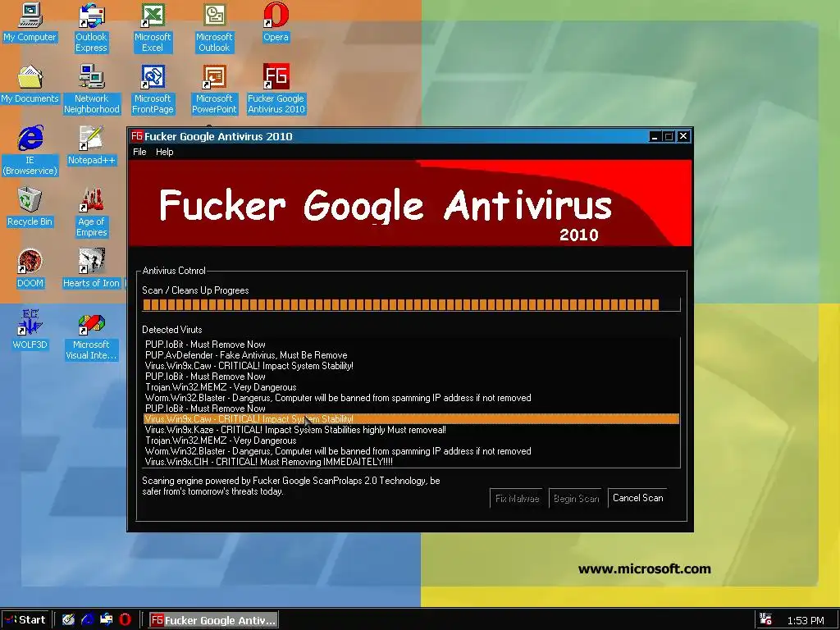
Task: Click the scan progress bar
Action: point(411,305)
